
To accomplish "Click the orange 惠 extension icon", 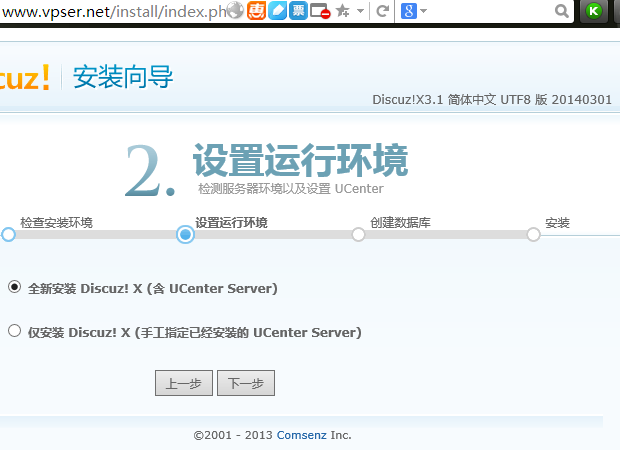I will pyautogui.click(x=257, y=11).
